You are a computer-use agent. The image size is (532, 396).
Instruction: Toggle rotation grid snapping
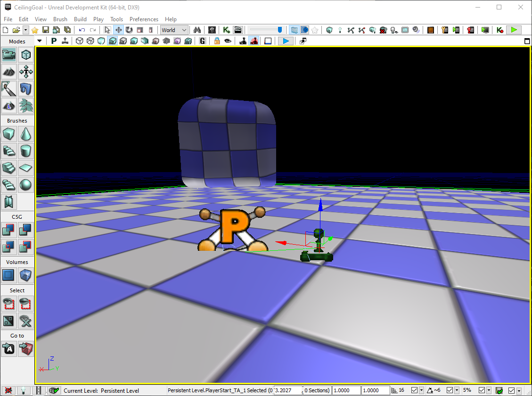(x=450, y=390)
